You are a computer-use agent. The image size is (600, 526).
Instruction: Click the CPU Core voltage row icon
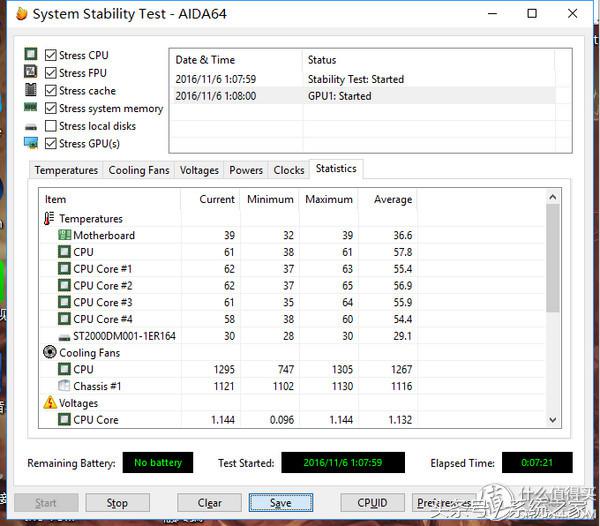[64, 419]
